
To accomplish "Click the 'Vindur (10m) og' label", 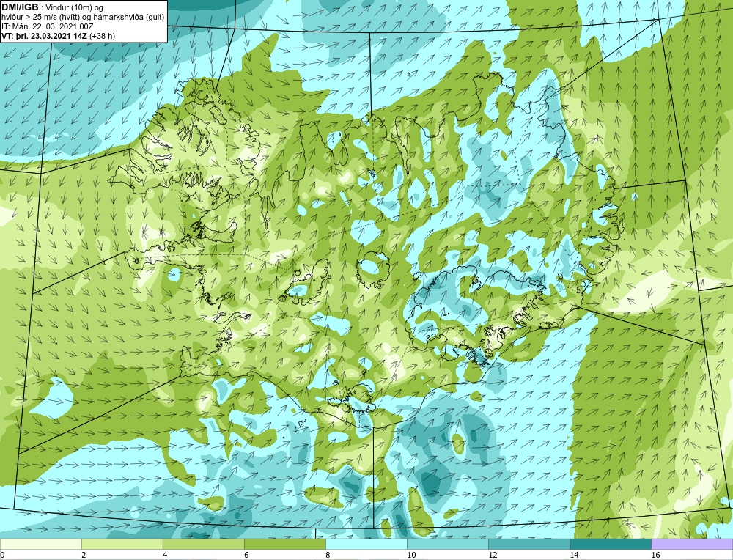I will 75,8.
